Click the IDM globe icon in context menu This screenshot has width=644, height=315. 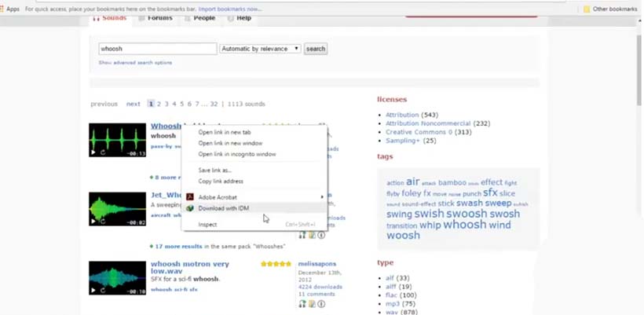pos(189,208)
